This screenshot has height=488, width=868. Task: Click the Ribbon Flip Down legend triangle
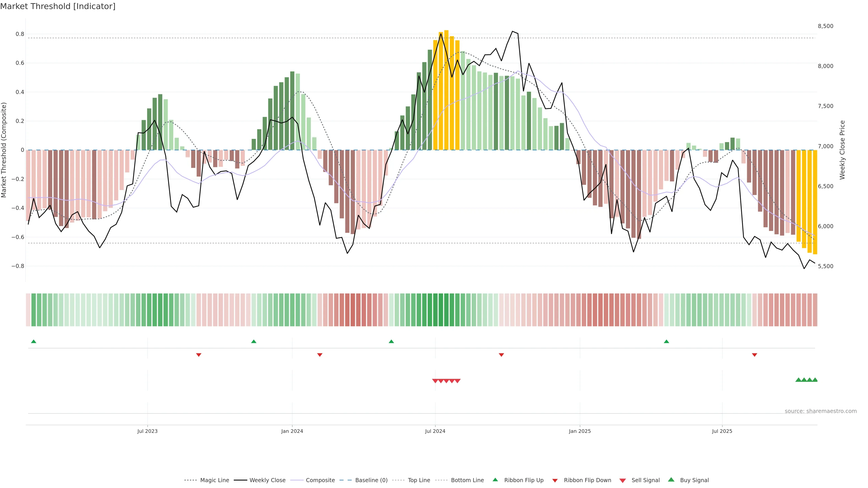[x=555, y=480]
